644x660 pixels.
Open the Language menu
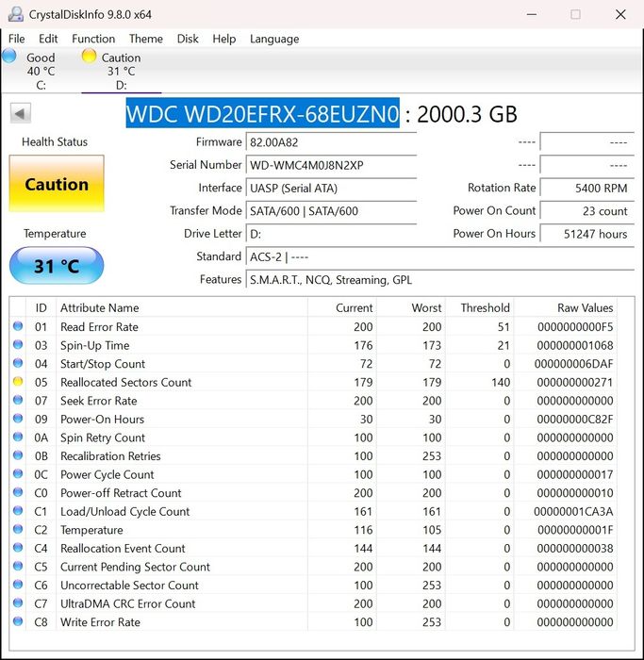coord(274,39)
